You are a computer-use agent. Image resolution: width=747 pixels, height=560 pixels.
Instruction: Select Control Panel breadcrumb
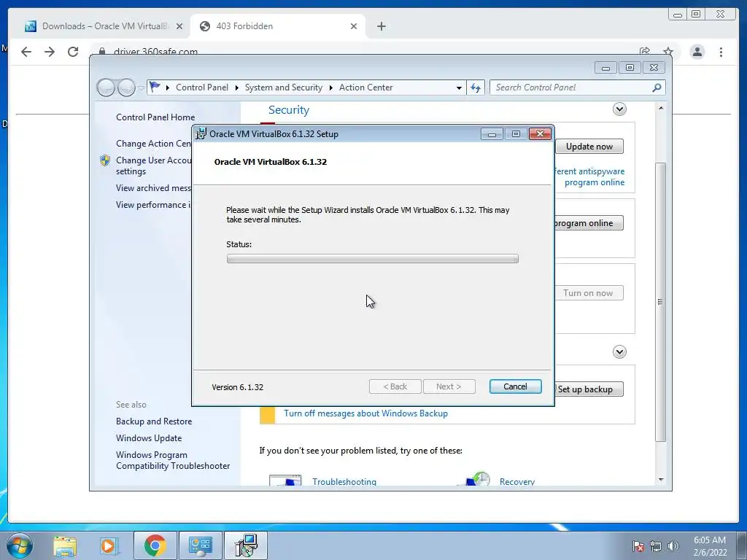202,87
